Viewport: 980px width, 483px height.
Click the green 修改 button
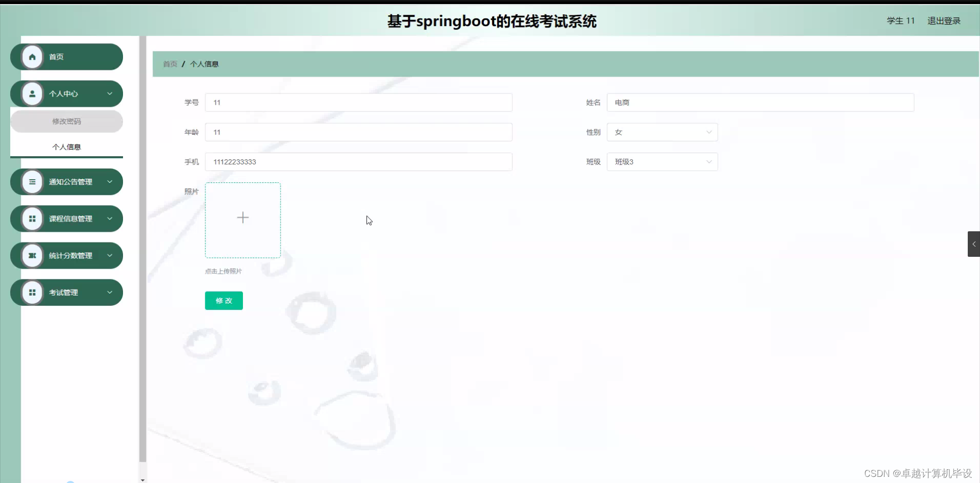[224, 301]
